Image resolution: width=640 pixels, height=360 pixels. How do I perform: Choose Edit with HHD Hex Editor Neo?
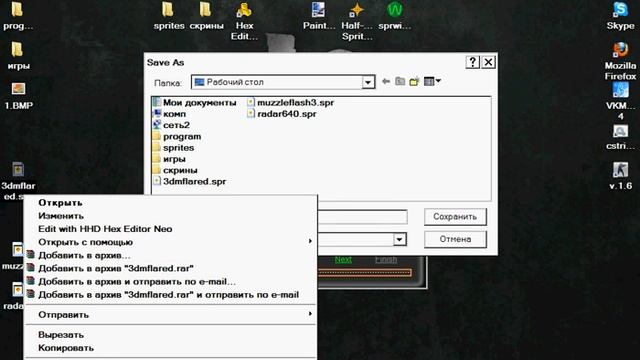pyautogui.click(x=171, y=229)
